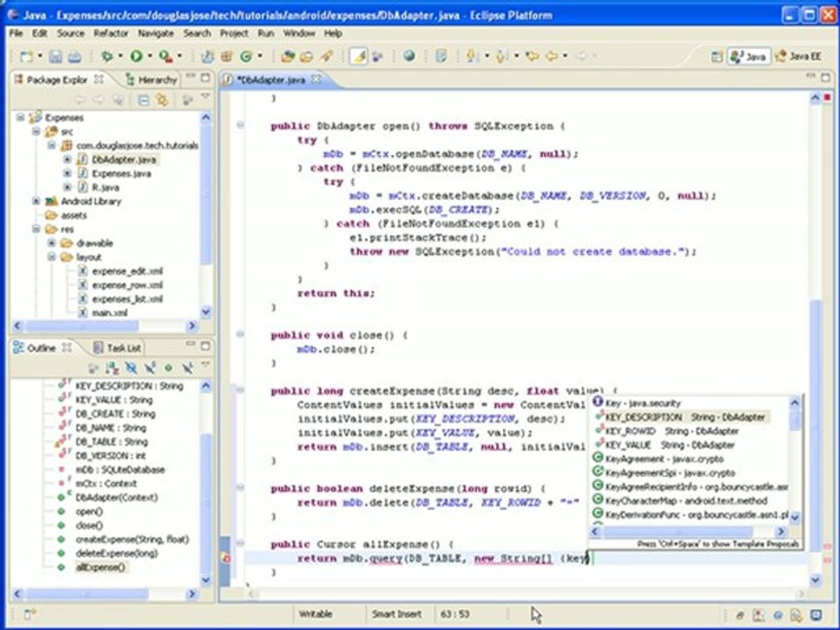This screenshot has height=630, width=840.
Task: Open the Outline view menu triangle
Action: [x=206, y=365]
